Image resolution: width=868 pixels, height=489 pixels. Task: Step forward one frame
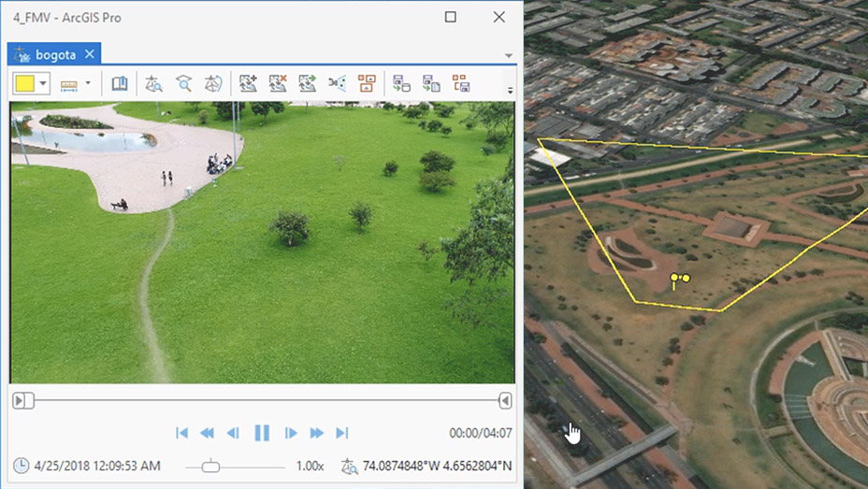[291, 433]
